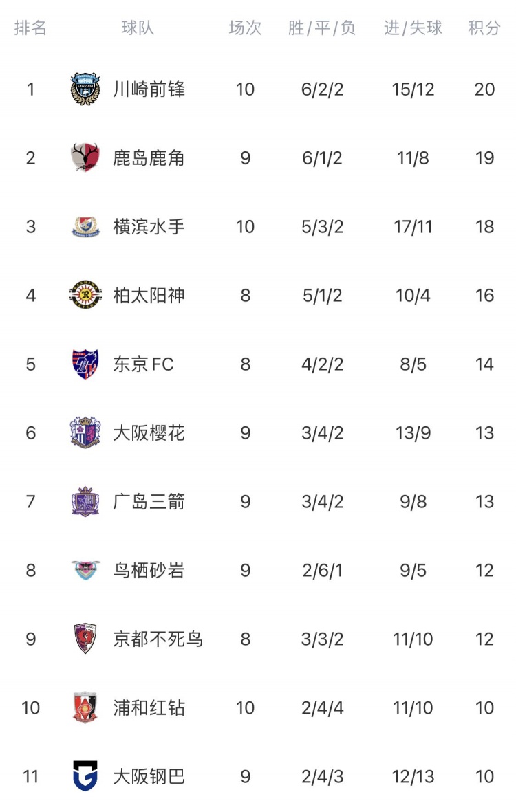
Task: Click the Sagan Tosu team logo
Action: coord(85,570)
